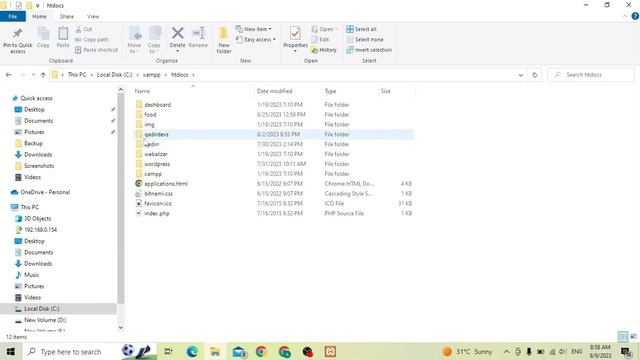Open the Easy access dropdown
This screenshot has width=640, height=360.
point(256,40)
